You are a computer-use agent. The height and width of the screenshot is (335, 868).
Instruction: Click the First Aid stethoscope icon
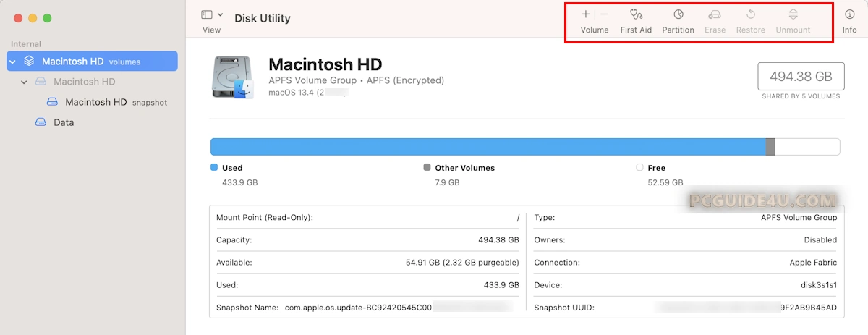point(636,14)
